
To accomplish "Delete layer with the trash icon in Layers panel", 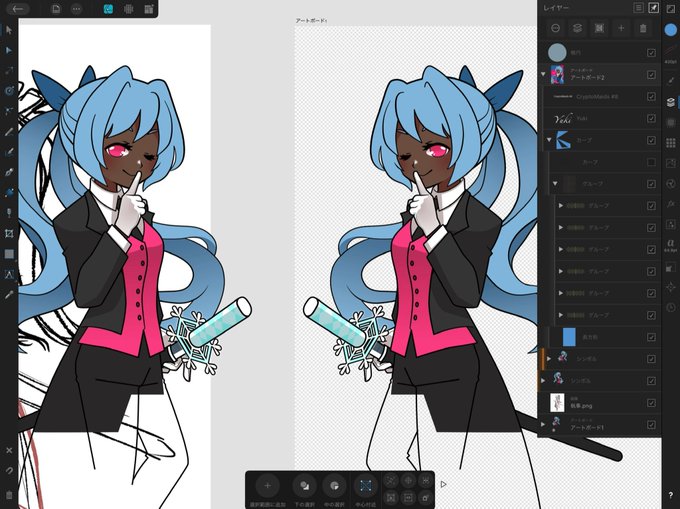I will 643,28.
